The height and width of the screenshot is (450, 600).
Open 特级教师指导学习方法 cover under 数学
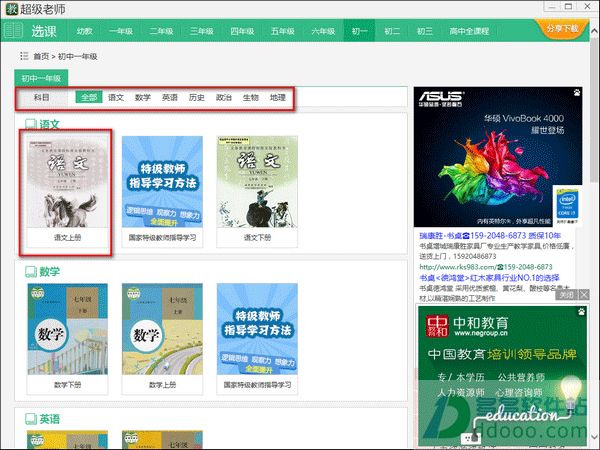point(257,329)
